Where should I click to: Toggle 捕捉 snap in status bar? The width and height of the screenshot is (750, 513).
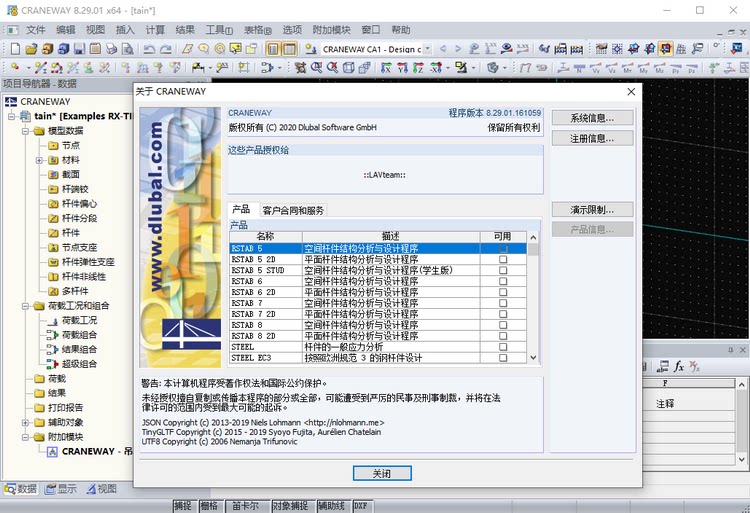tap(182, 506)
